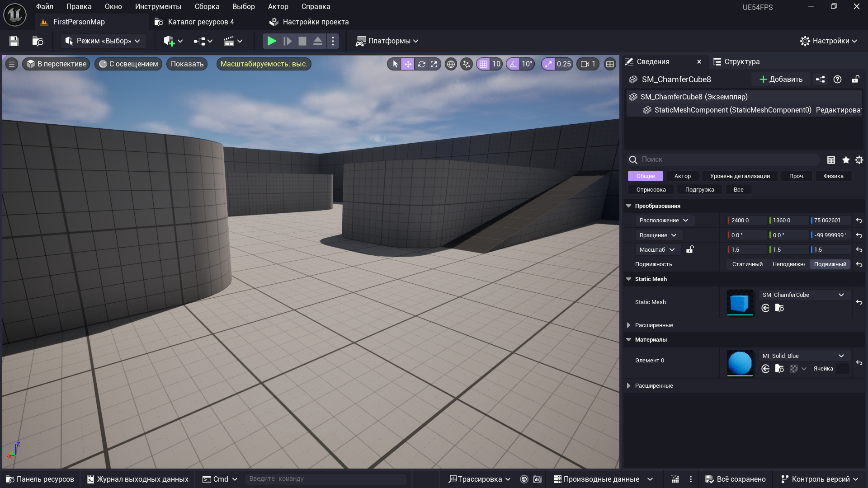
Task: Expand Расширенные under Static Mesh
Action: click(628, 325)
